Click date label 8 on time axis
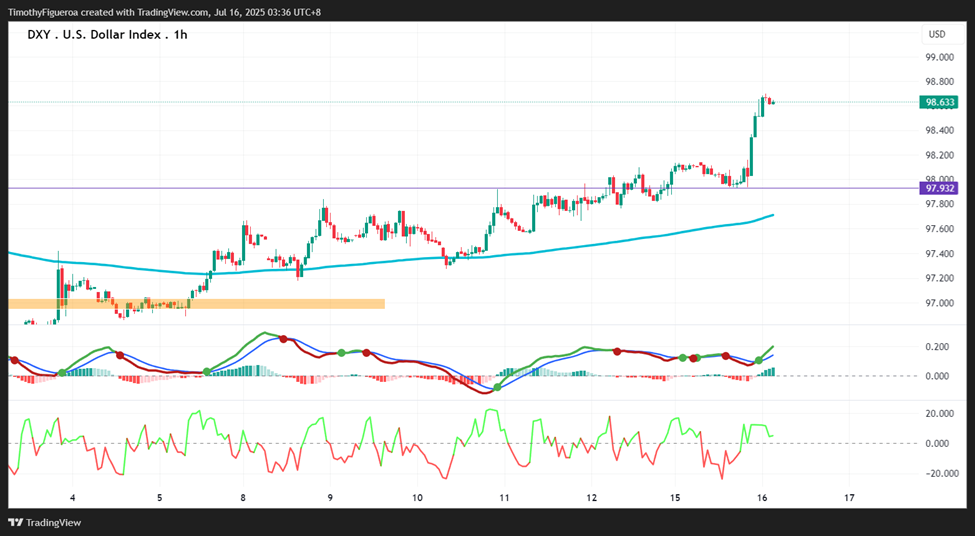Image resolution: width=975 pixels, height=536 pixels. coord(243,498)
